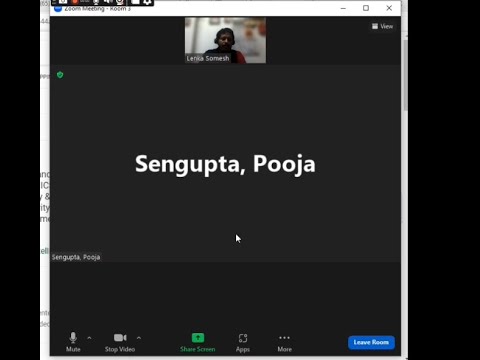Open the More options ellipsis

click(284, 338)
